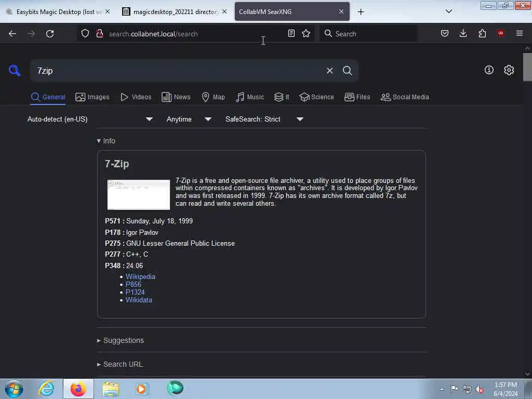Open the language Auto-detect (en-US) dropdown
Screen dimensions: 532x399
click(x=90, y=119)
